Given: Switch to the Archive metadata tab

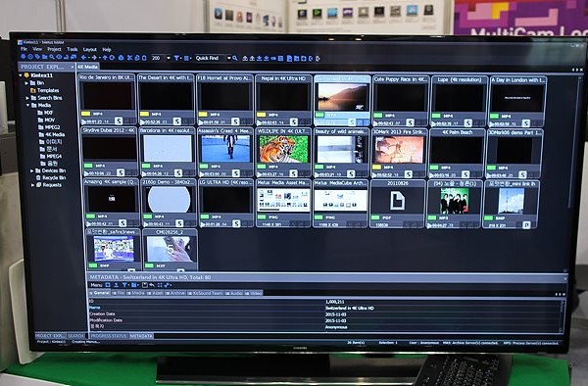Looking at the screenshot, I should coord(175,293).
